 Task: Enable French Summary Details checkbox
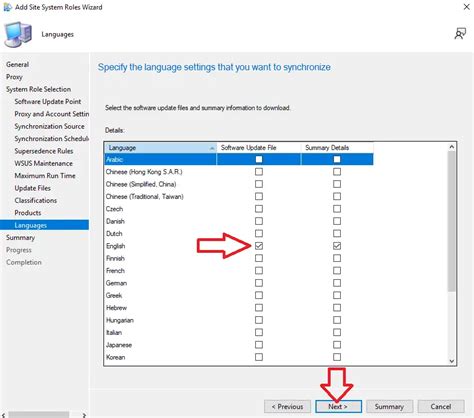point(337,271)
